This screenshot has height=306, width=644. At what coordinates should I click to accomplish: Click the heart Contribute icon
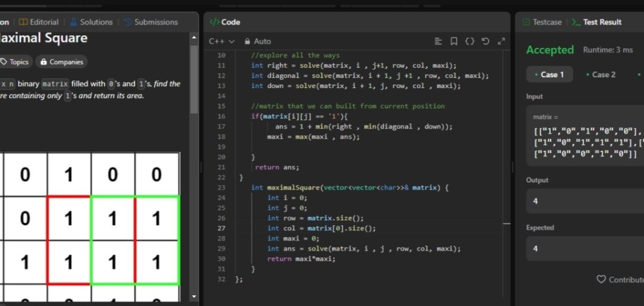(601, 279)
